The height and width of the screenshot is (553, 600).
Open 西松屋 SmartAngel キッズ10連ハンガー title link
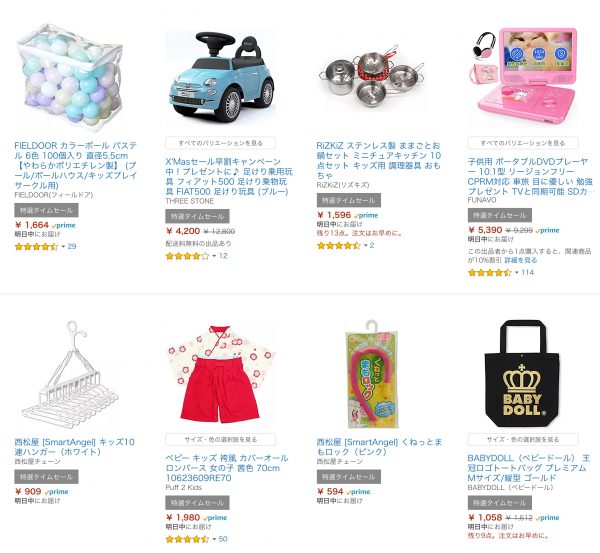tap(75, 447)
